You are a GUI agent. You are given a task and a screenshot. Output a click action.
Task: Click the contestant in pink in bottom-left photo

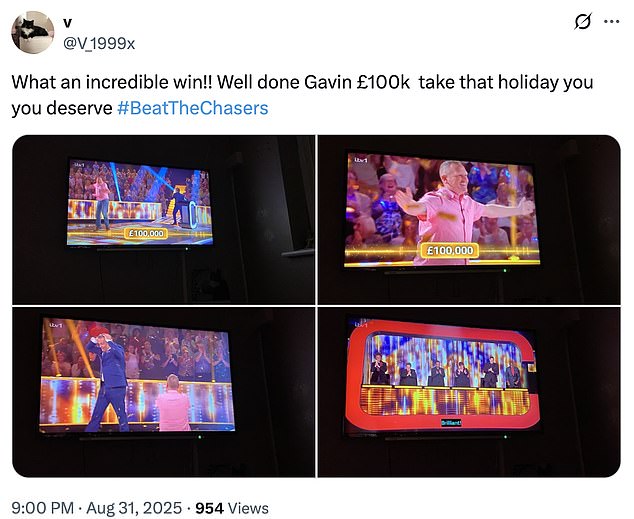[x=173, y=404]
